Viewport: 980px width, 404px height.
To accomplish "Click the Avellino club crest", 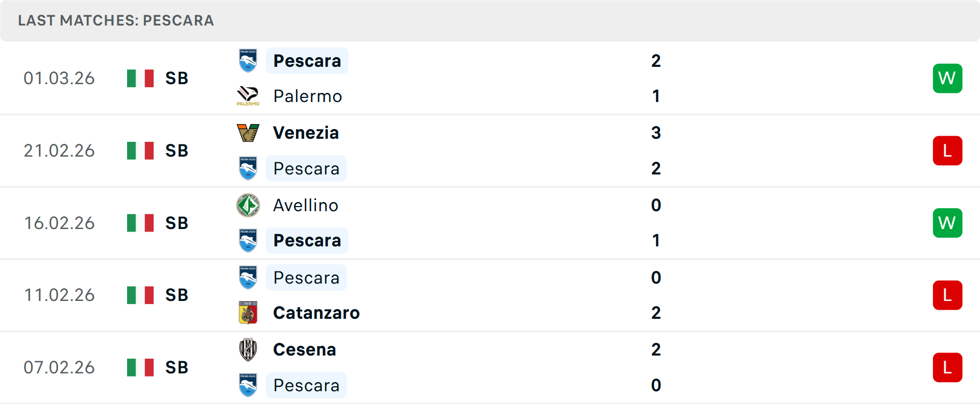I will point(248,205).
